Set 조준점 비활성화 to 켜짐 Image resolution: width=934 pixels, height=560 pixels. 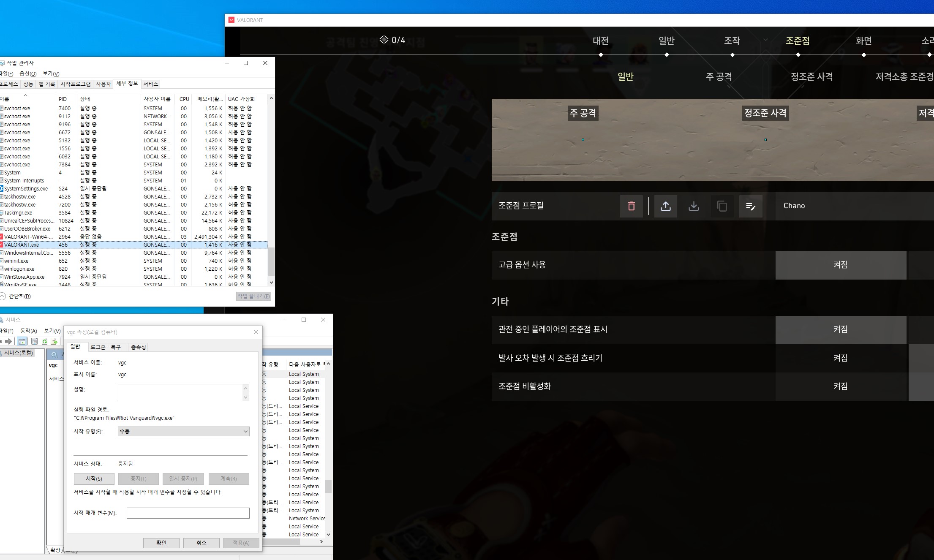(840, 386)
